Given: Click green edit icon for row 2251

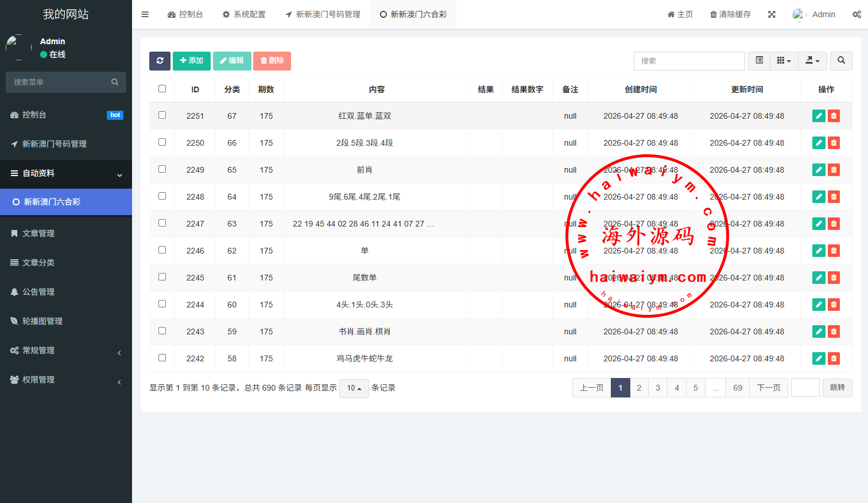Looking at the screenshot, I should [x=819, y=116].
